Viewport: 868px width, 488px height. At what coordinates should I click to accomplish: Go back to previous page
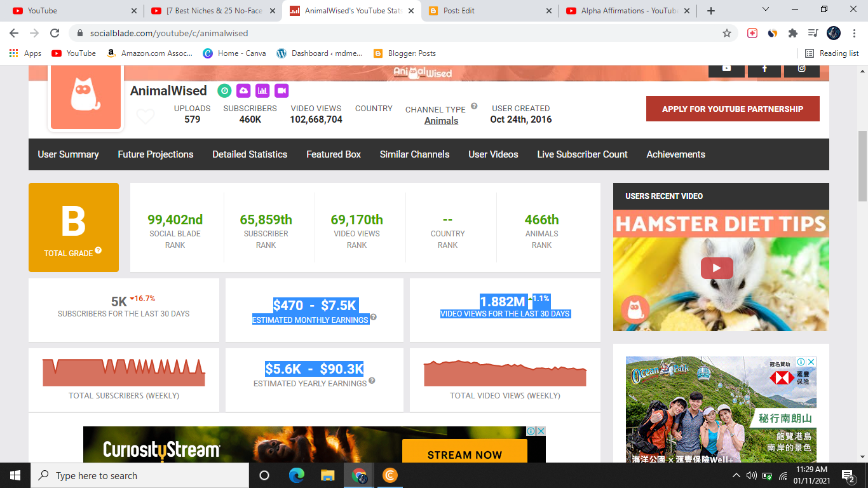(14, 33)
